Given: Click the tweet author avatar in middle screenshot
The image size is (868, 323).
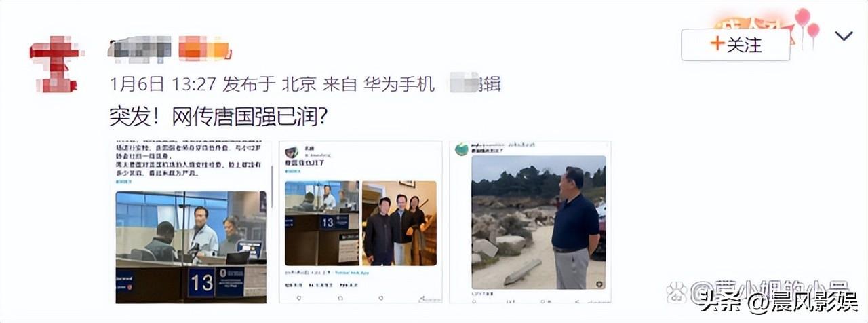Looking at the screenshot, I should (x=292, y=153).
